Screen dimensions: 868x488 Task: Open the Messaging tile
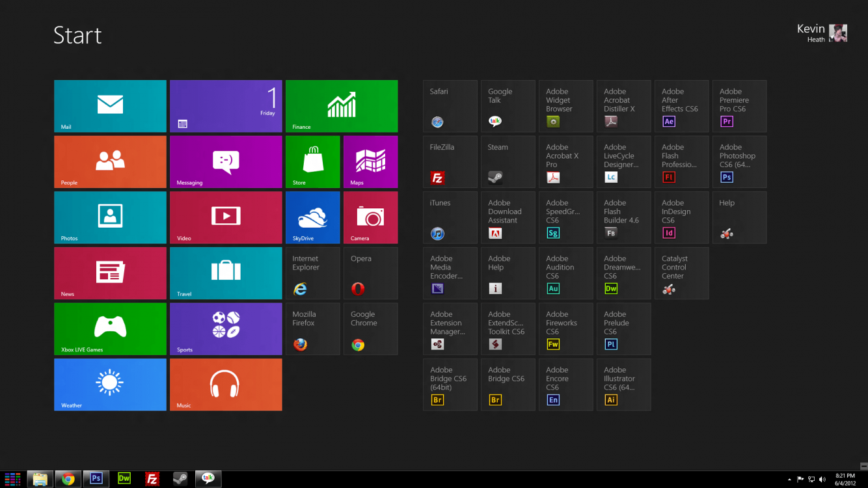[x=226, y=162]
